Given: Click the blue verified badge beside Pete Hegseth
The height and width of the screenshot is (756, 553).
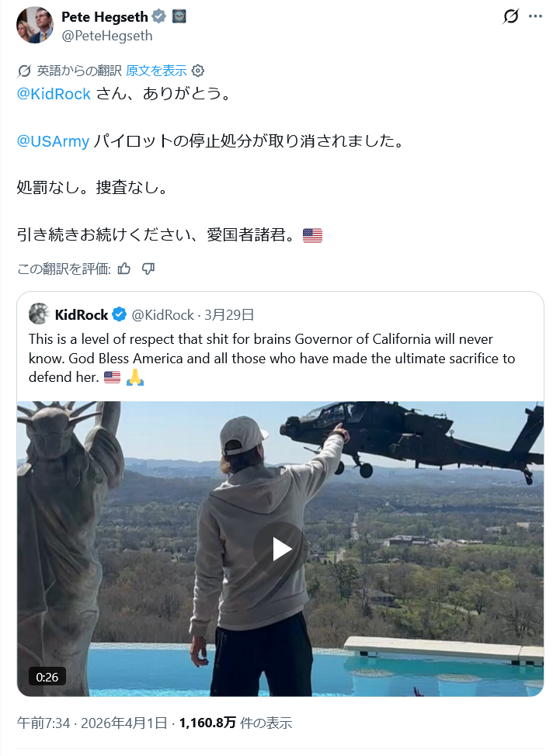Looking at the screenshot, I should click(x=158, y=16).
